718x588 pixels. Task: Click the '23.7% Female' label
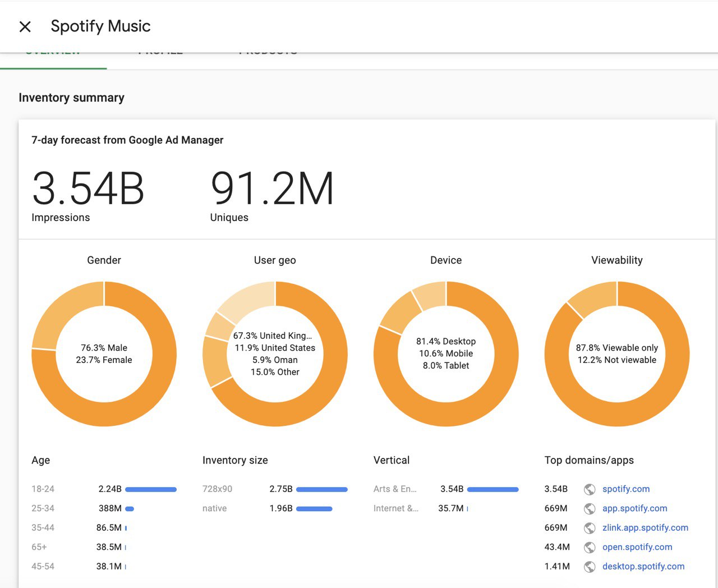(x=104, y=360)
